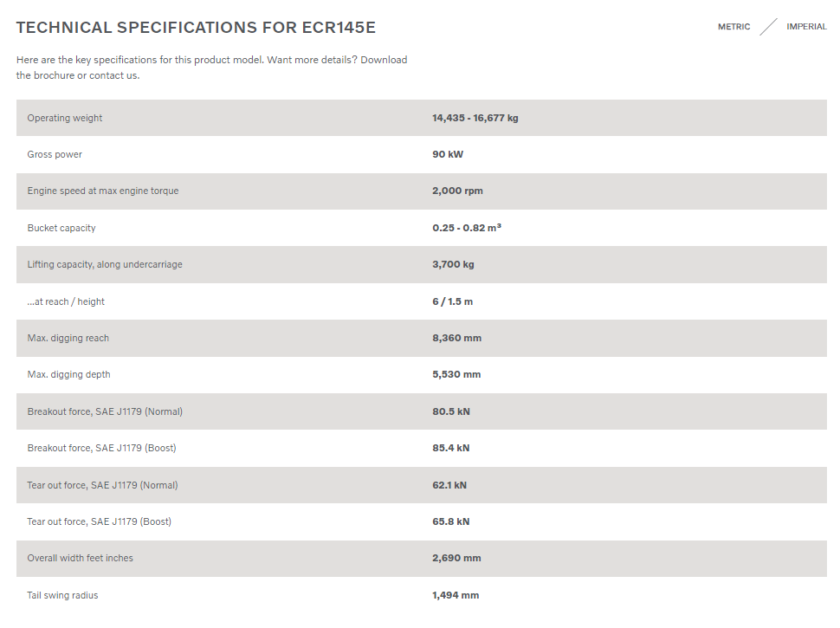Select the Max. digging depth row
The height and width of the screenshot is (628, 840).
422,374
